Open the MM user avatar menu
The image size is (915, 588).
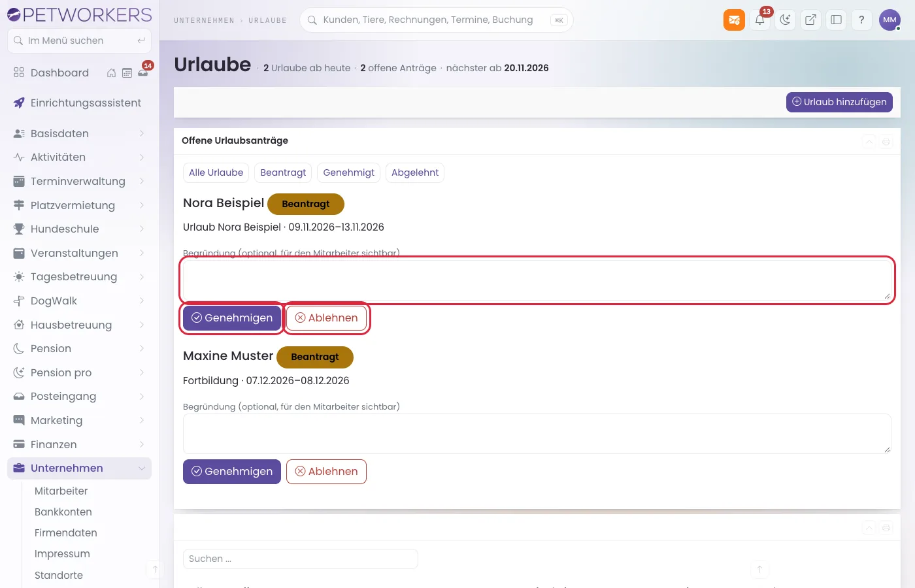pos(890,20)
